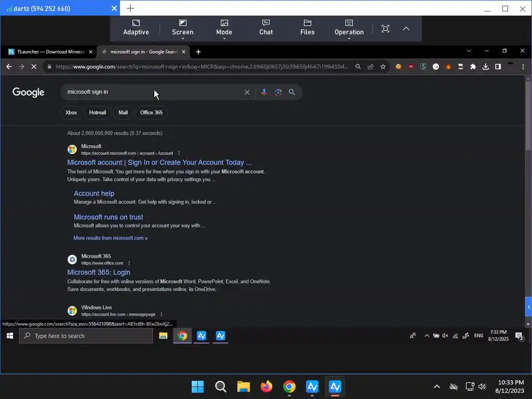Search by image with Google Lens
This screenshot has height=399, width=532.
[x=278, y=92]
